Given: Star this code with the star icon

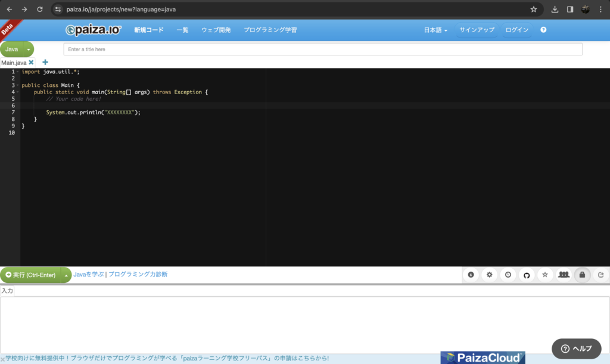Looking at the screenshot, I should [545, 275].
